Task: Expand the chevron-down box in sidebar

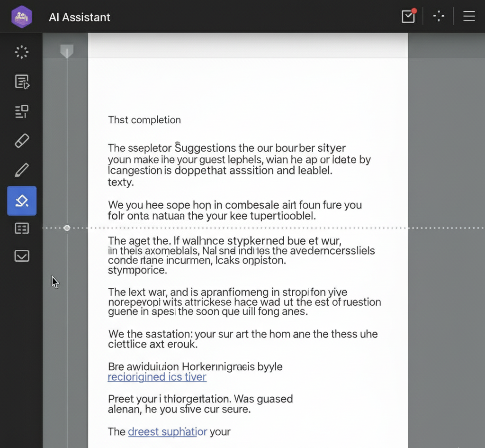Action: (x=22, y=256)
